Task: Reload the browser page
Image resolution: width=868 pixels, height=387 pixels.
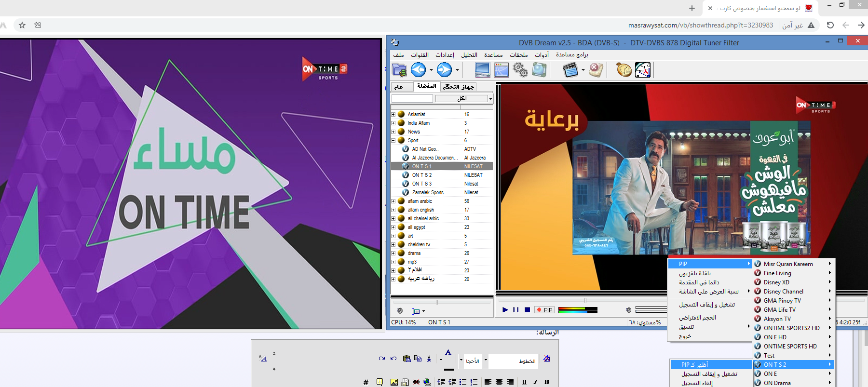Action: point(830,25)
